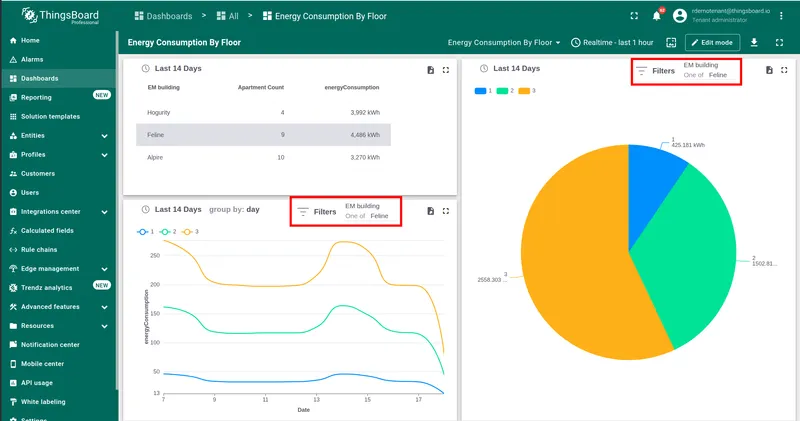800x421 pixels.
Task: Toggle green series 2 in pie legend
Action: pos(505,91)
